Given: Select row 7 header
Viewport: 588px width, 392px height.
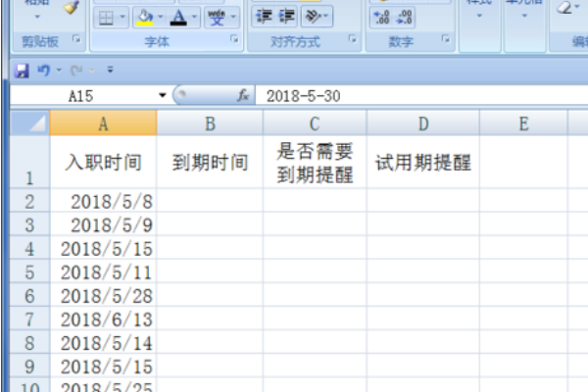Looking at the screenshot, I should (30, 318).
